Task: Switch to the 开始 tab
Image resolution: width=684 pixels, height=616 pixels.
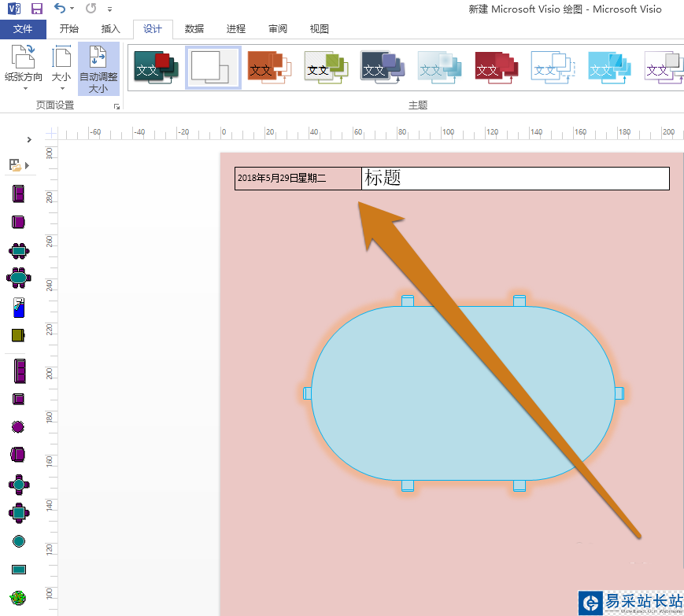Action: [69, 29]
